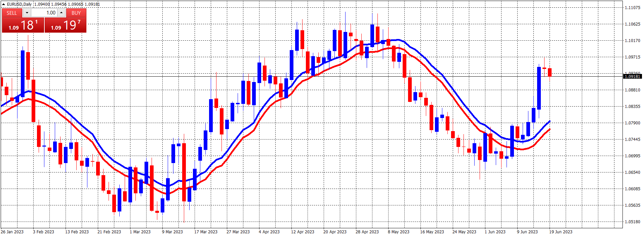Click the EURUSD,Daily chart title
The image size is (644, 236).
(x=19, y=4)
